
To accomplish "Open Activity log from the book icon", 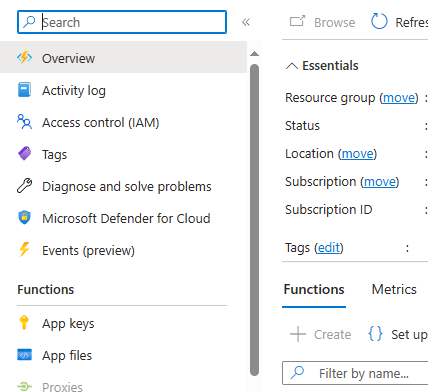I will (x=24, y=90).
